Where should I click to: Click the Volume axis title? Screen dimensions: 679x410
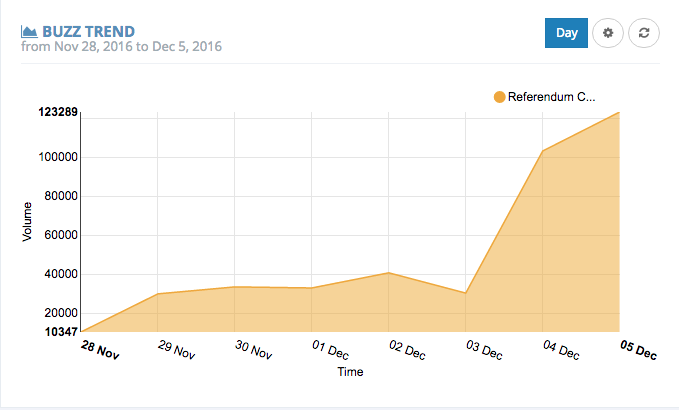[x=27, y=222]
